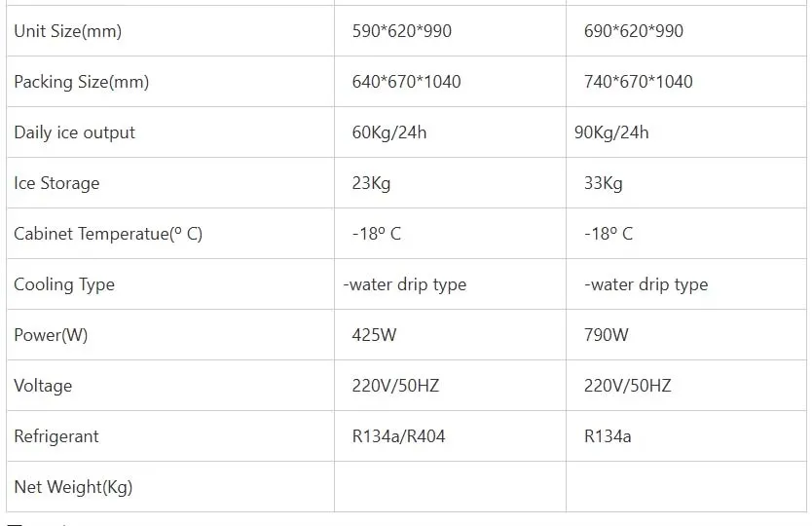The height and width of the screenshot is (526, 812).
Task: Click the Refrigerant row label
Action: pos(56,436)
